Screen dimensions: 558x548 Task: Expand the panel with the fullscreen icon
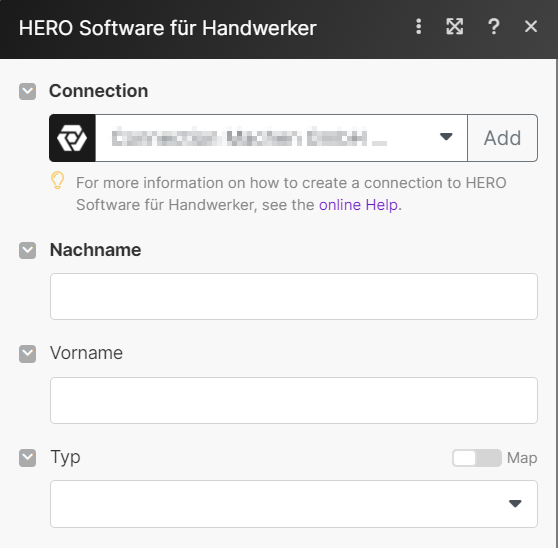[x=455, y=27]
